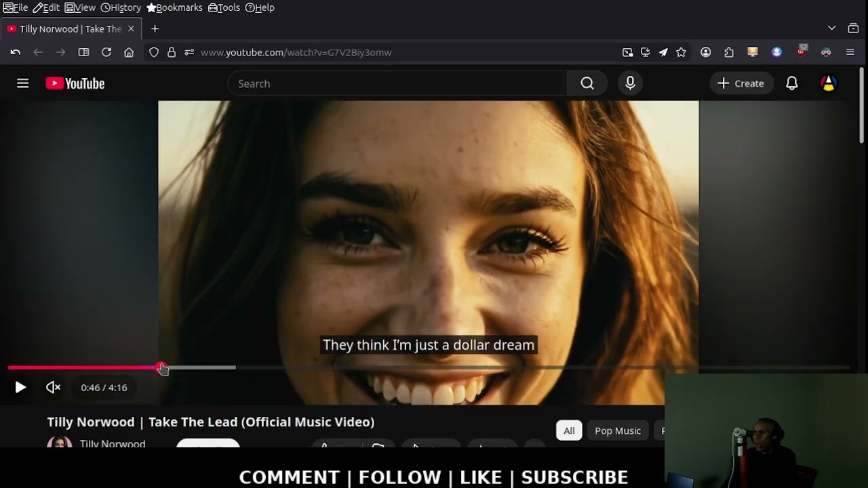Click the undo closed tab arrow
This screenshot has height=488, width=868.
click(x=15, y=52)
